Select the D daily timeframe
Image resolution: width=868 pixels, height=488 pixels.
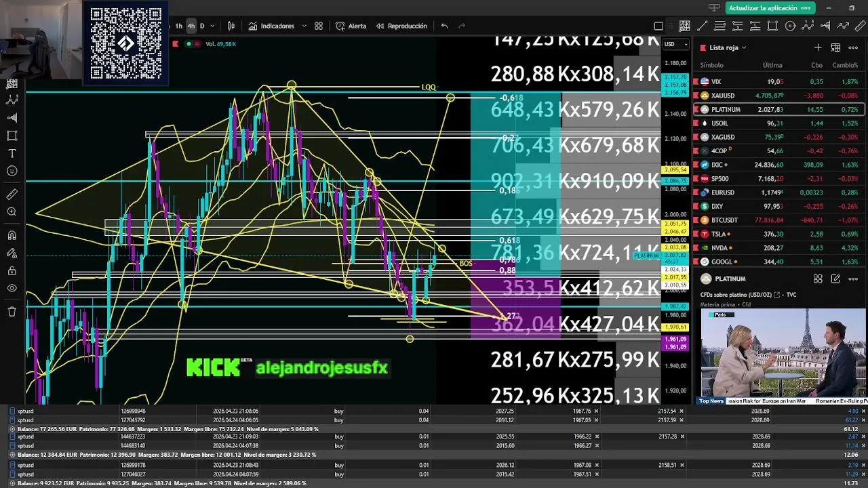click(201, 26)
